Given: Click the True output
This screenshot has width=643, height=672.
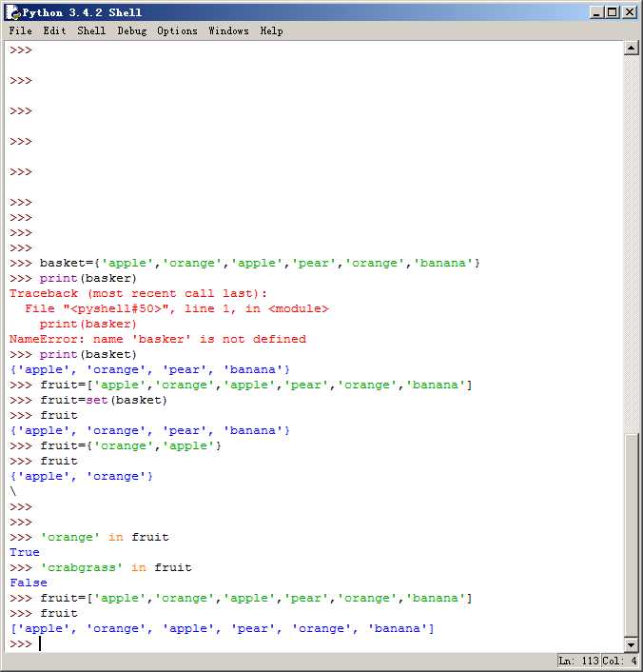Looking at the screenshot, I should pos(25,552).
